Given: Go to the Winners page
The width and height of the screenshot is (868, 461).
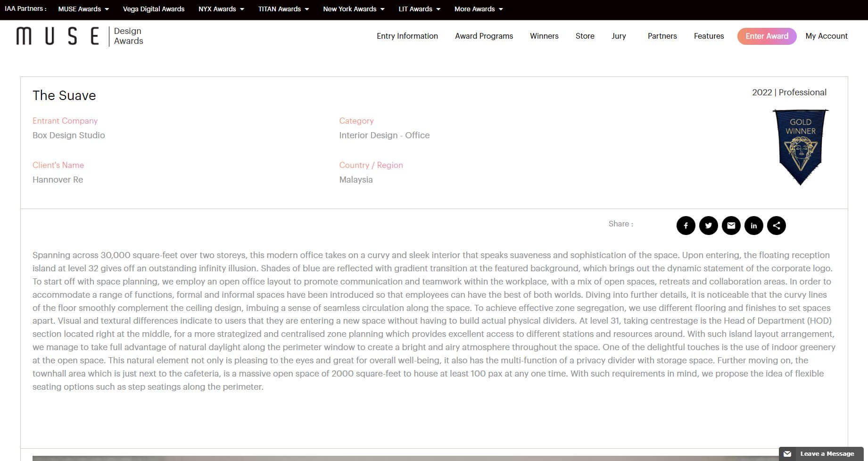Looking at the screenshot, I should pyautogui.click(x=544, y=36).
